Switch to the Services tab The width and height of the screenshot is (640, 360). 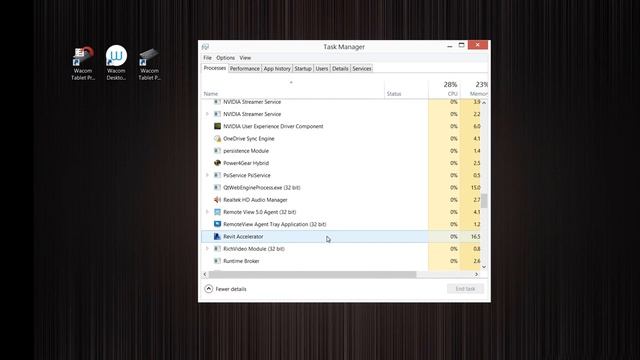(362, 69)
